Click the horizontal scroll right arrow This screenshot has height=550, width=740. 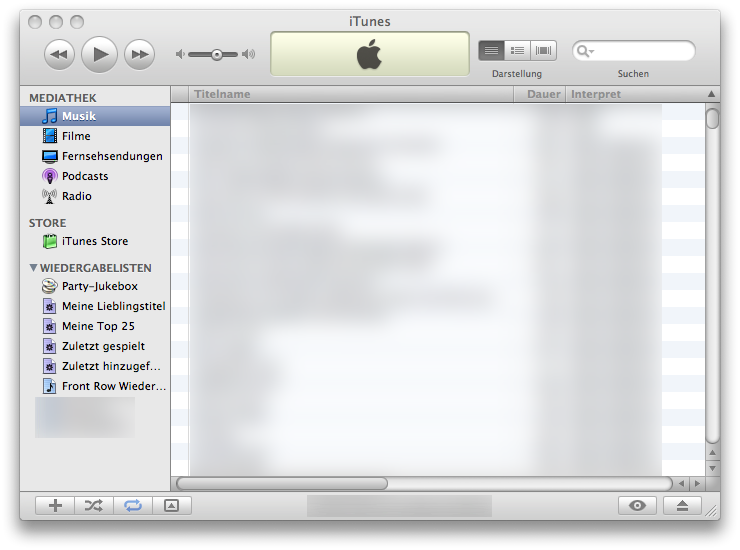[697, 483]
